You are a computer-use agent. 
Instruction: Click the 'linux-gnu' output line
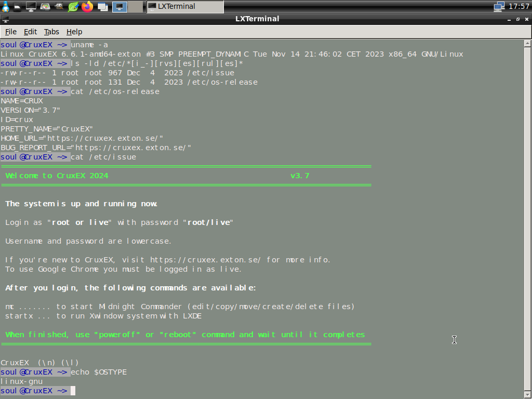tap(22, 382)
